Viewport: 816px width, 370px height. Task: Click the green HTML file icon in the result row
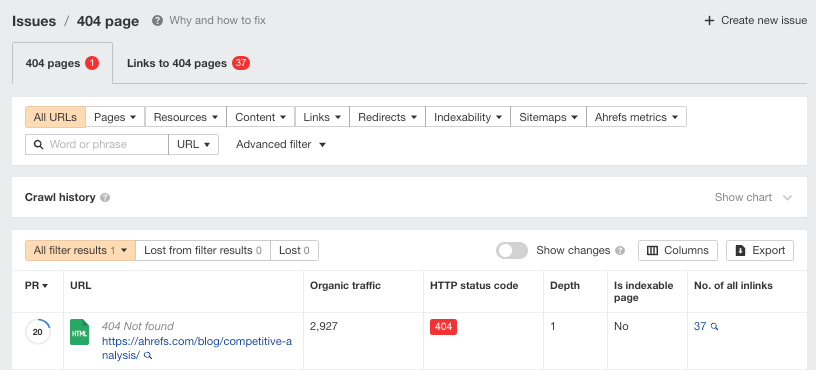pos(80,332)
